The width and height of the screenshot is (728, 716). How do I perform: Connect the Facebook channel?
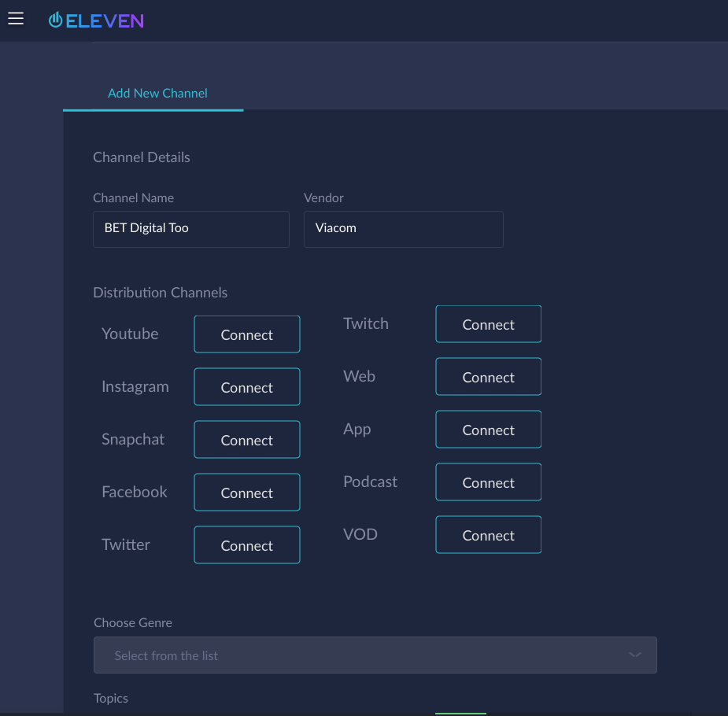click(x=247, y=492)
